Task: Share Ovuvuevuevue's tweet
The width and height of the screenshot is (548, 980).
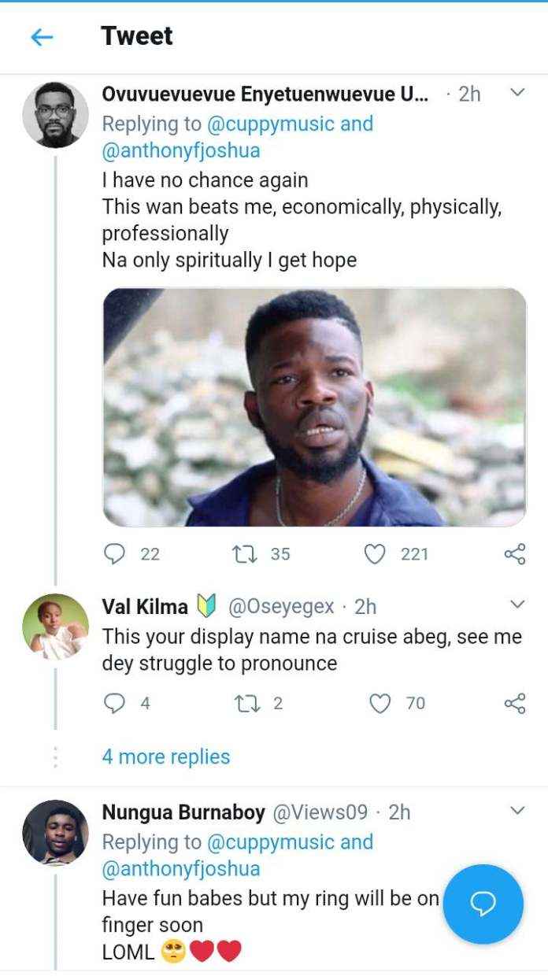Action: 514,554
